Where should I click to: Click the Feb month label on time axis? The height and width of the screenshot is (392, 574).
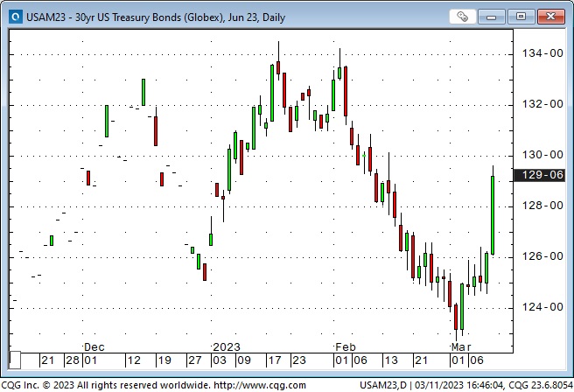point(346,347)
